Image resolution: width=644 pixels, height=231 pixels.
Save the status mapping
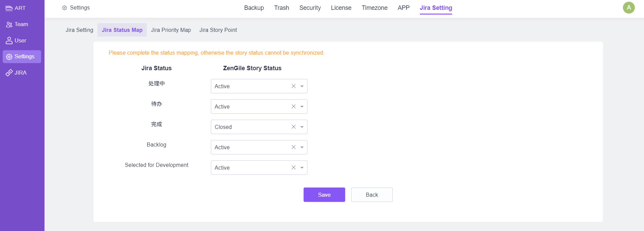324,195
